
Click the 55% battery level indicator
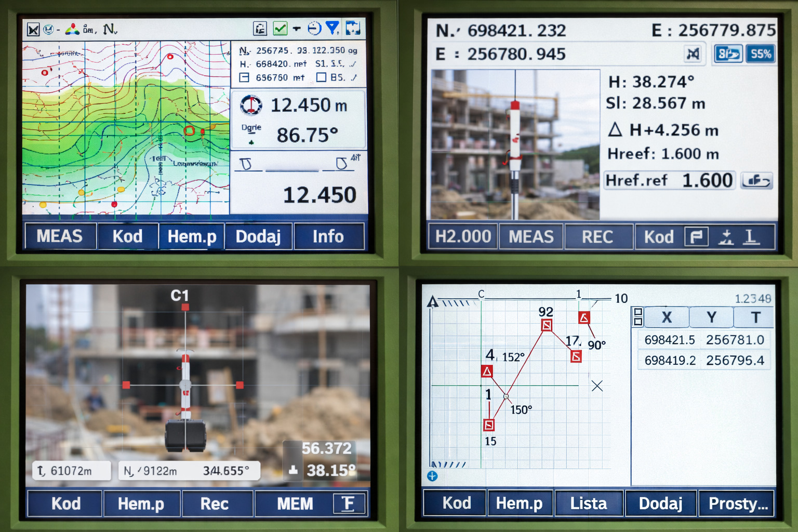(761, 54)
